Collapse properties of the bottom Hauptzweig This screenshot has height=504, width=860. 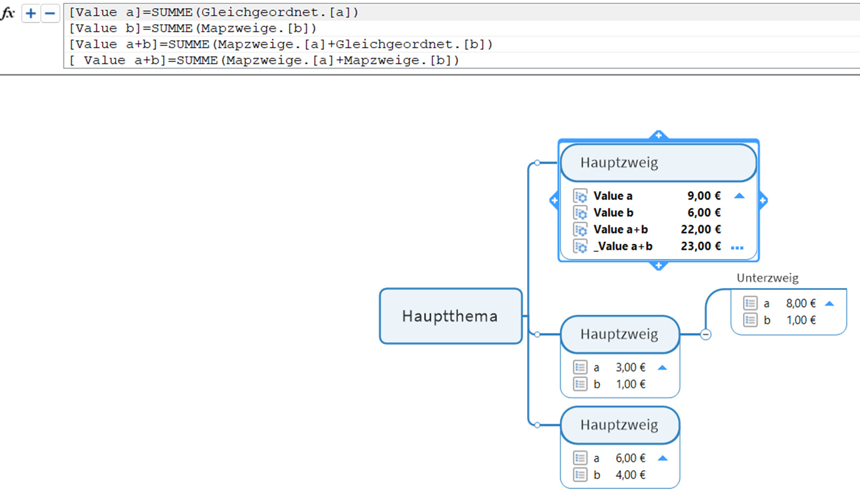662,458
